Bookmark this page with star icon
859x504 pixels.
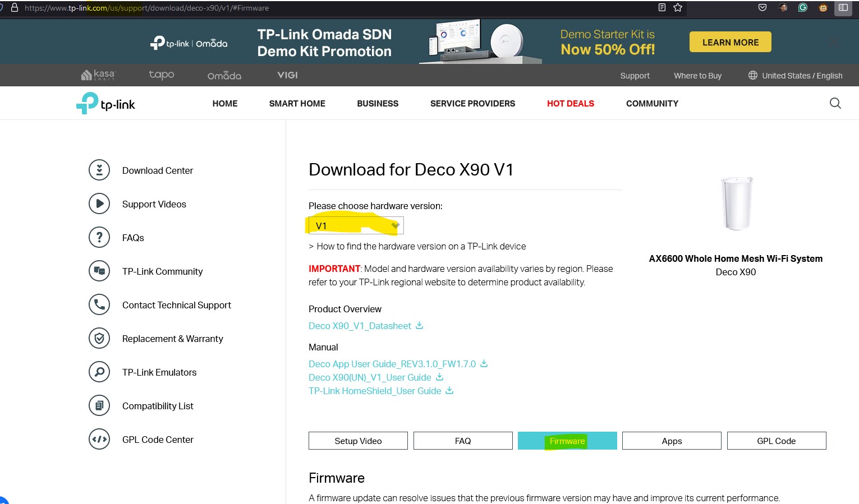point(678,8)
